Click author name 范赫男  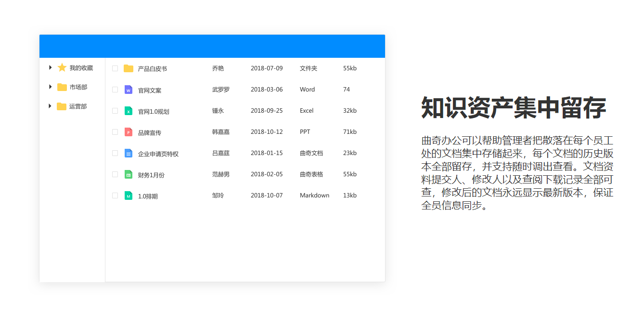[221, 174]
